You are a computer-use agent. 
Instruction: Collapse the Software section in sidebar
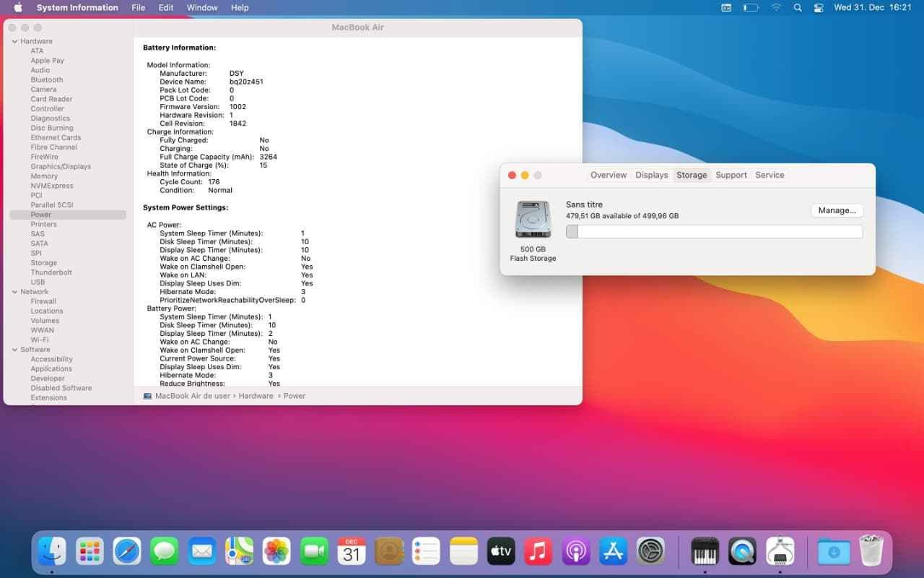point(15,350)
